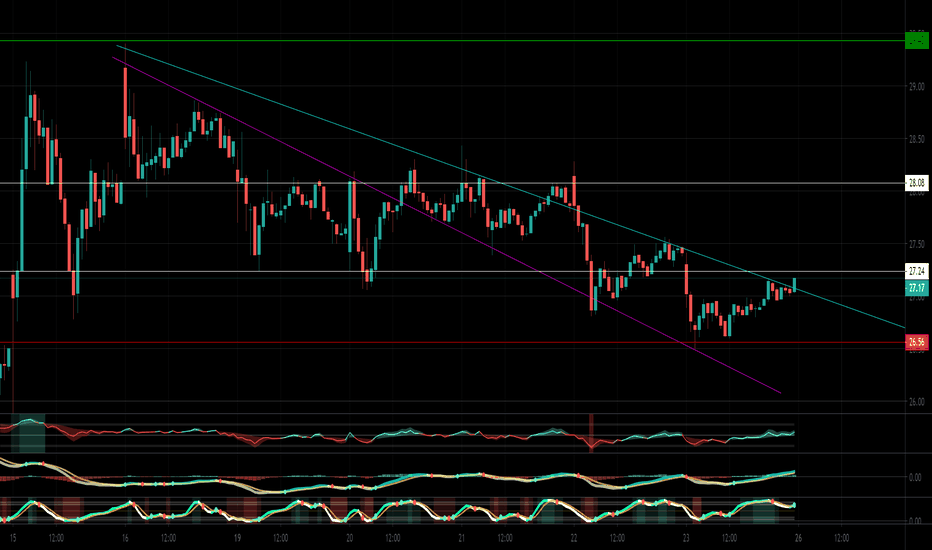This screenshot has height=550, width=932.
Task: Click the date label 20 on time axis
Action: pyautogui.click(x=350, y=538)
